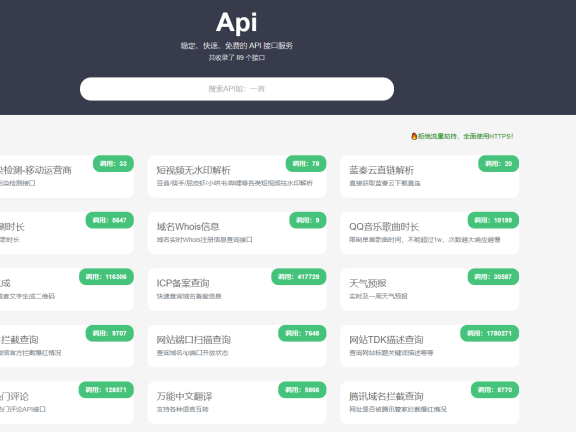Click the 调用: 1780271 badge

tap(490, 333)
